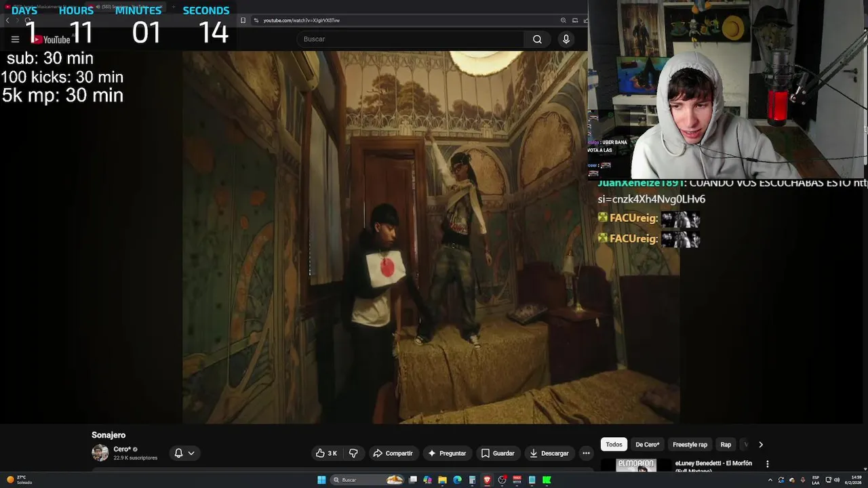Click FACUreig's first chat message
The width and height of the screenshot is (868, 488).
[x=649, y=219]
